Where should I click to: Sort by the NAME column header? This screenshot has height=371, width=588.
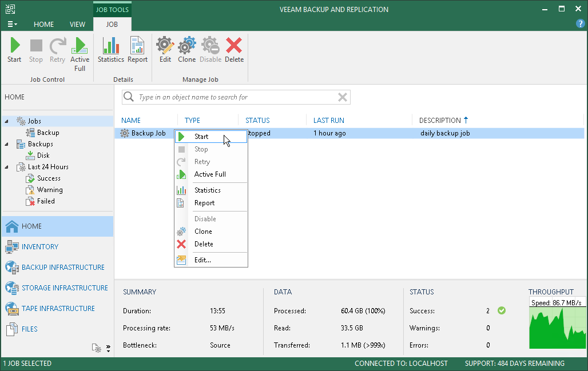point(131,120)
